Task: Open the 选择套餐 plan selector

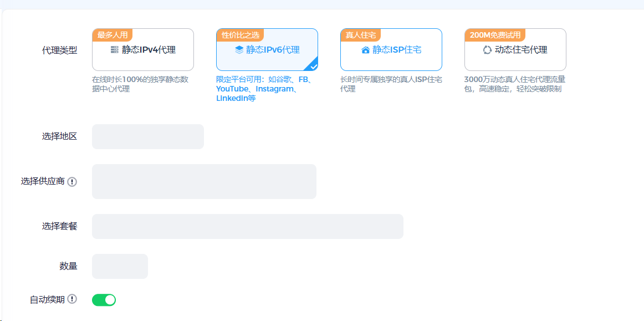Action: (248, 226)
